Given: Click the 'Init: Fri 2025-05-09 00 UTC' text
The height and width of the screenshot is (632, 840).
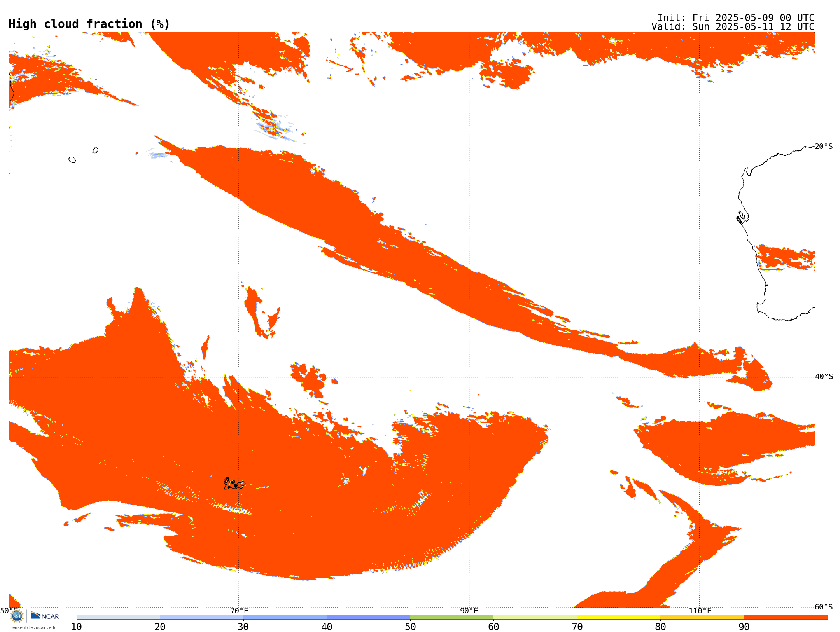Looking at the screenshot, I should pyautogui.click(x=736, y=18).
